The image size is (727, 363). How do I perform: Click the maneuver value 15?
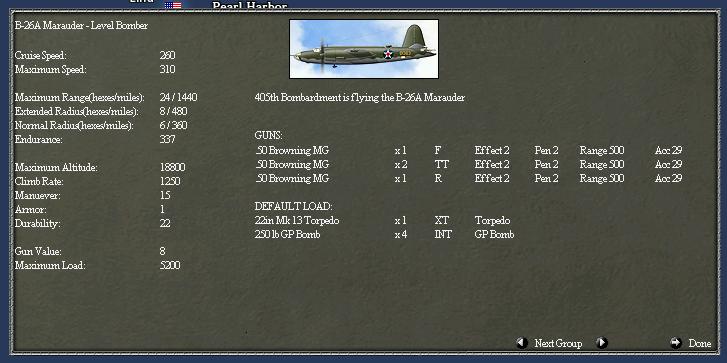pyautogui.click(x=165, y=195)
